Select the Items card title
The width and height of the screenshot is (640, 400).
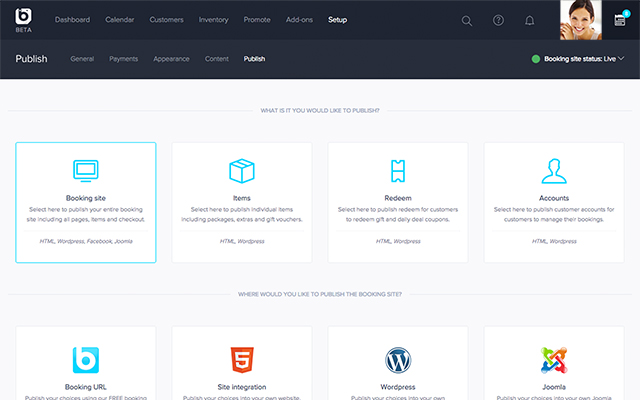pyautogui.click(x=242, y=198)
